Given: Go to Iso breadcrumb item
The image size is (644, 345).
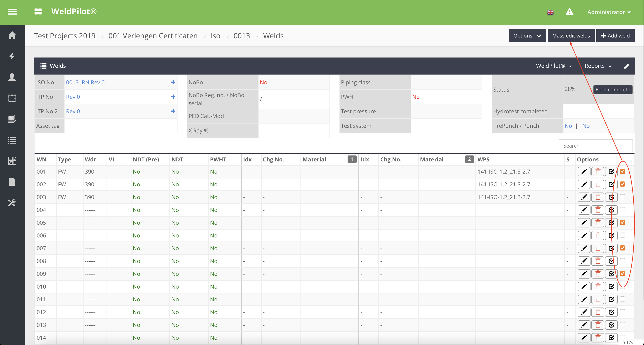Looking at the screenshot, I should coord(215,36).
